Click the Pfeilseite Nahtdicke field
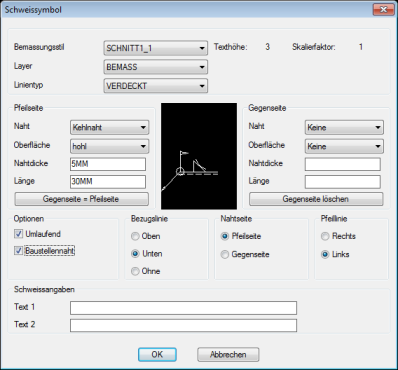The image size is (398, 370). point(108,164)
